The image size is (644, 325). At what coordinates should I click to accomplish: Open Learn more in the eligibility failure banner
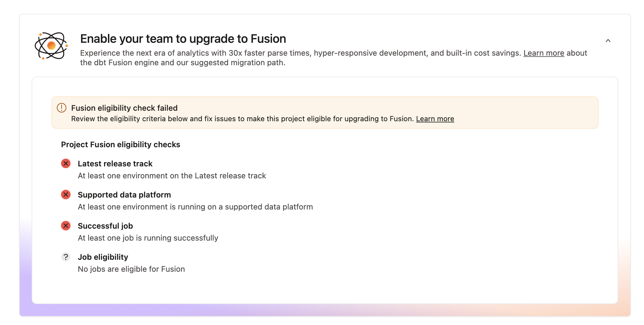coord(435,119)
